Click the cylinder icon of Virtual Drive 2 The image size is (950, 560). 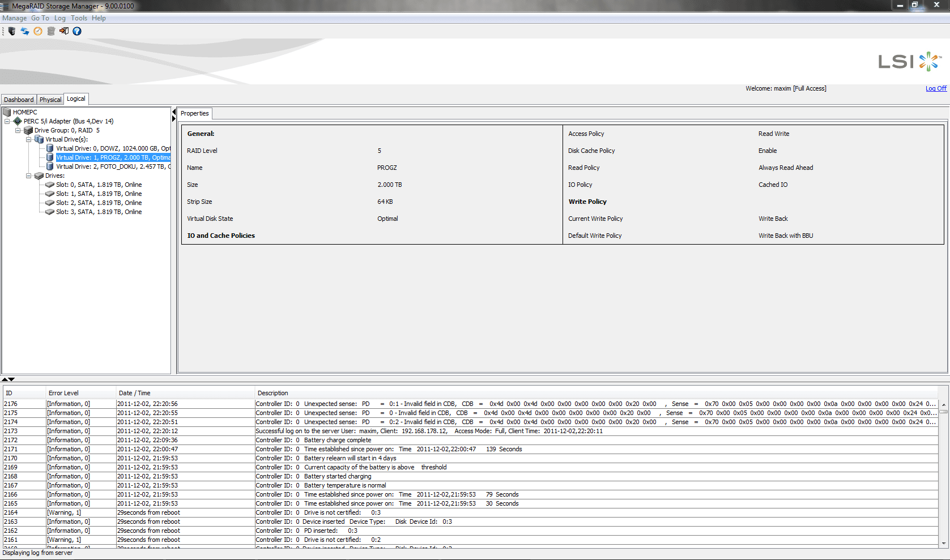point(50,166)
